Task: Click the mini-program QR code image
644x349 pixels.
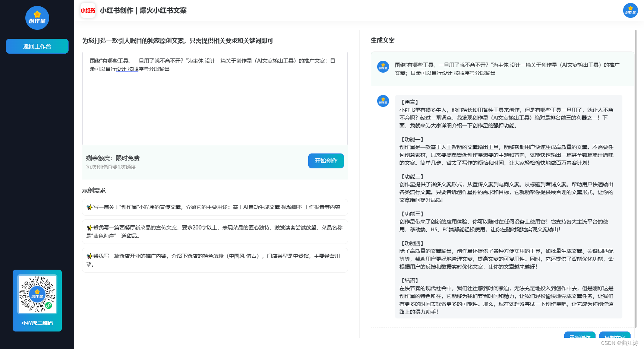Action: coord(37,294)
